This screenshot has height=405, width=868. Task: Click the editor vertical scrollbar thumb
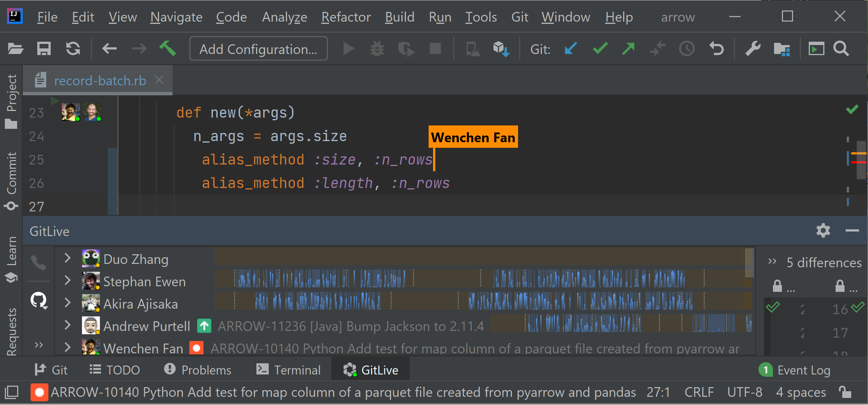pos(861,160)
